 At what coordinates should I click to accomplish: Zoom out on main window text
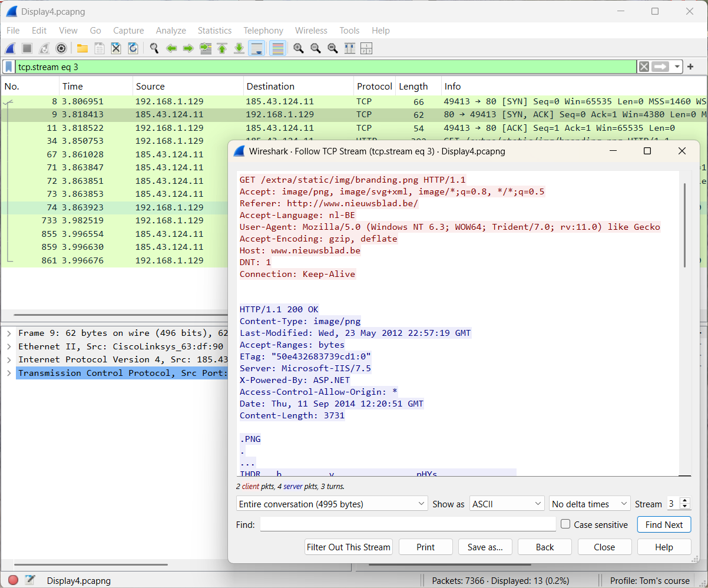tap(316, 48)
